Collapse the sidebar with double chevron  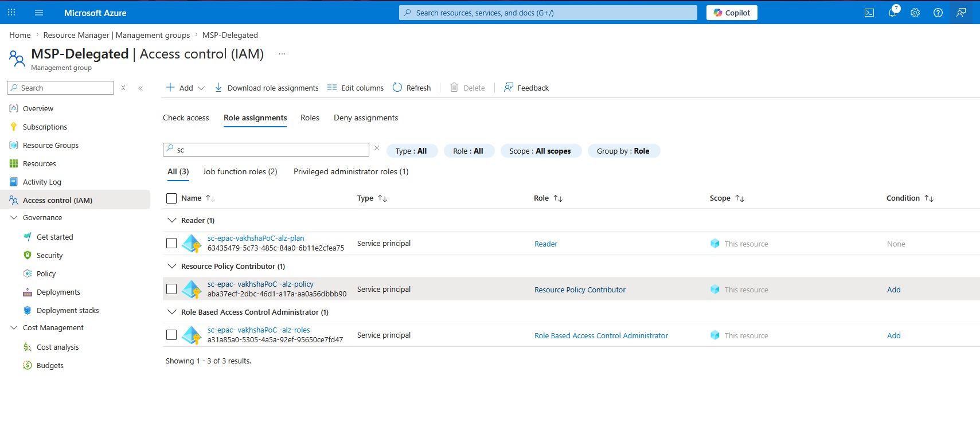(x=140, y=88)
